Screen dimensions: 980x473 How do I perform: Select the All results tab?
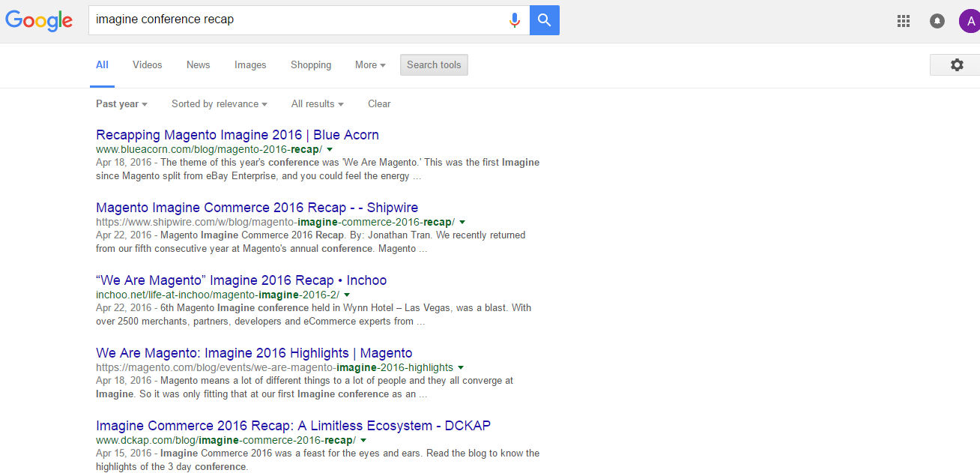coord(102,65)
